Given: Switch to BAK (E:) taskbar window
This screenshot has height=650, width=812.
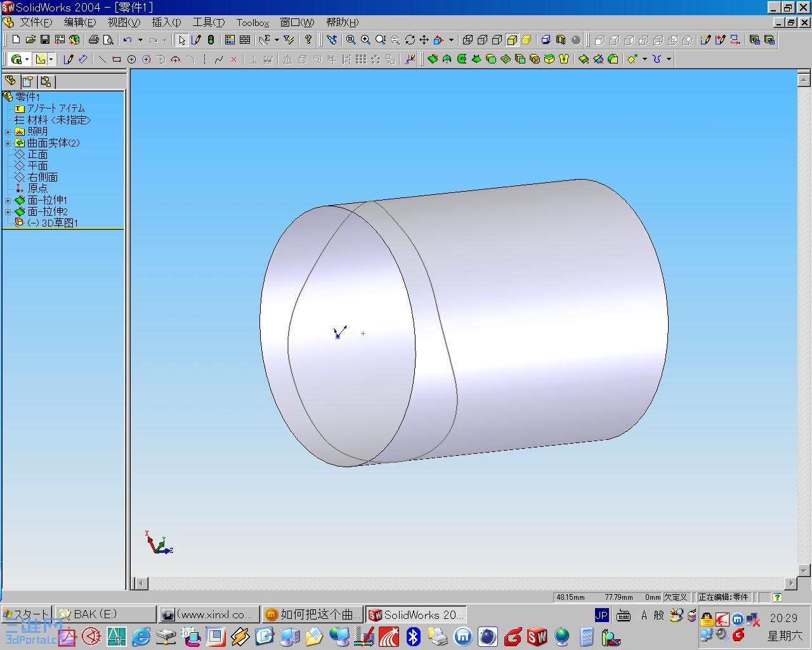Looking at the screenshot, I should [105, 614].
